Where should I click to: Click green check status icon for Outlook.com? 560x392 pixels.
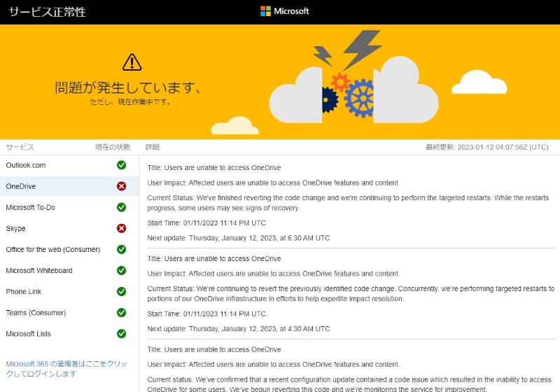click(x=121, y=165)
